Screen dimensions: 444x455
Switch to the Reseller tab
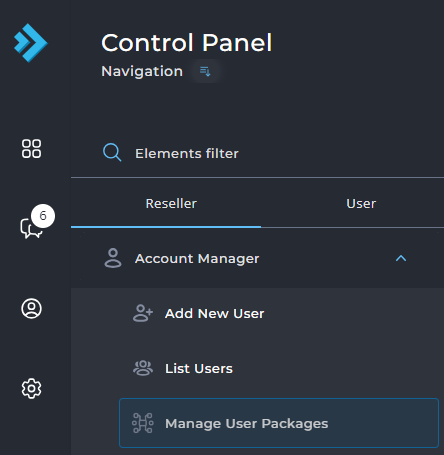click(x=166, y=204)
